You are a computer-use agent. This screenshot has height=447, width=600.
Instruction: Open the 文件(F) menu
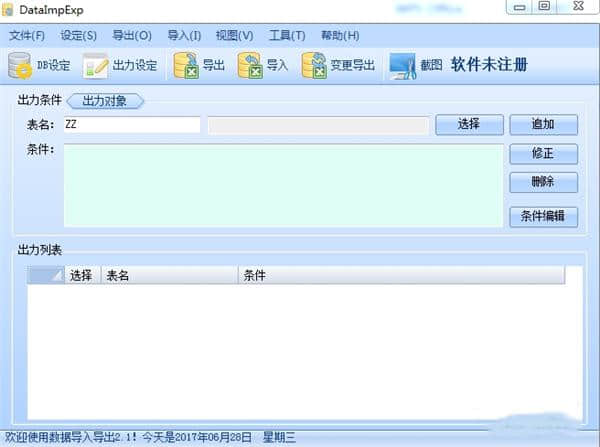[27, 36]
